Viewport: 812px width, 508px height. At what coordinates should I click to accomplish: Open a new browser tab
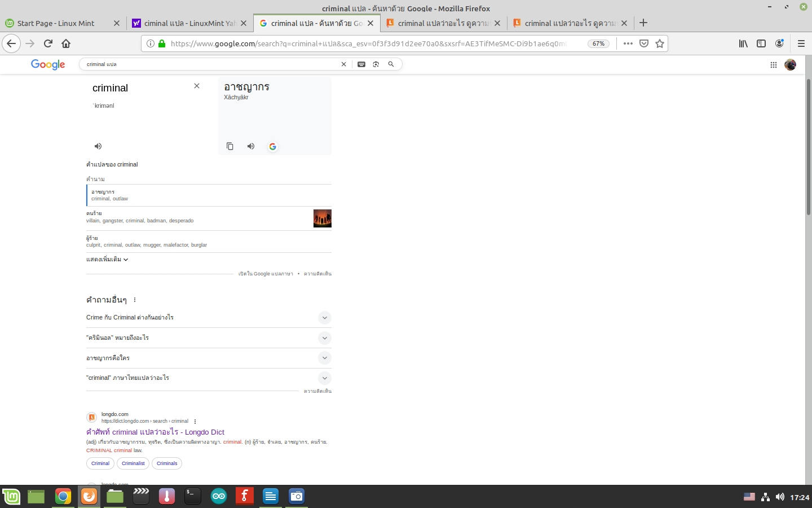coord(643,23)
